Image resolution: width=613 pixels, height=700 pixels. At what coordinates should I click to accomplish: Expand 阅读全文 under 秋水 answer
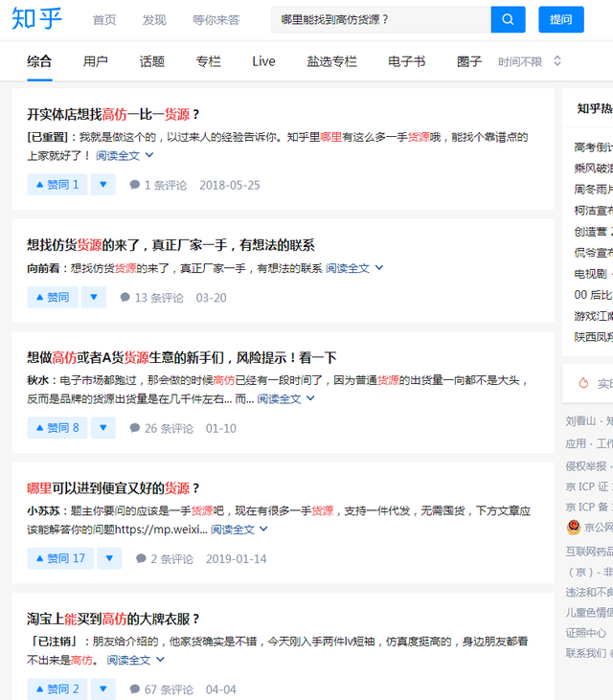click(x=285, y=398)
